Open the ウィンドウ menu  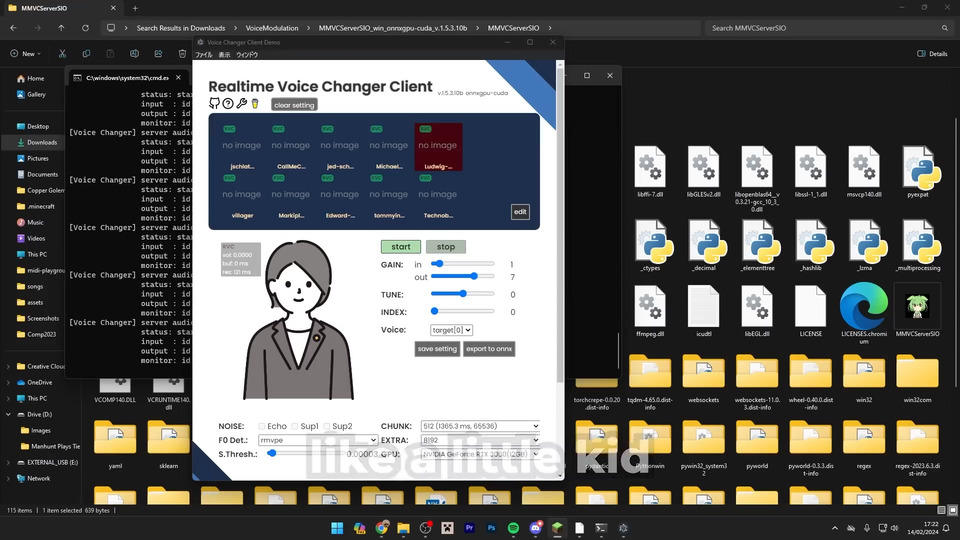point(247,54)
